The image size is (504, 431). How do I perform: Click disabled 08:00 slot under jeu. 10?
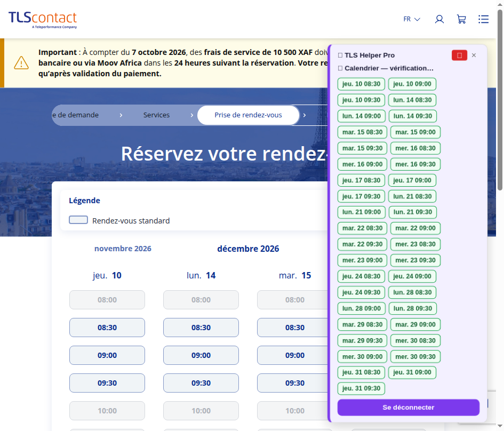point(107,300)
